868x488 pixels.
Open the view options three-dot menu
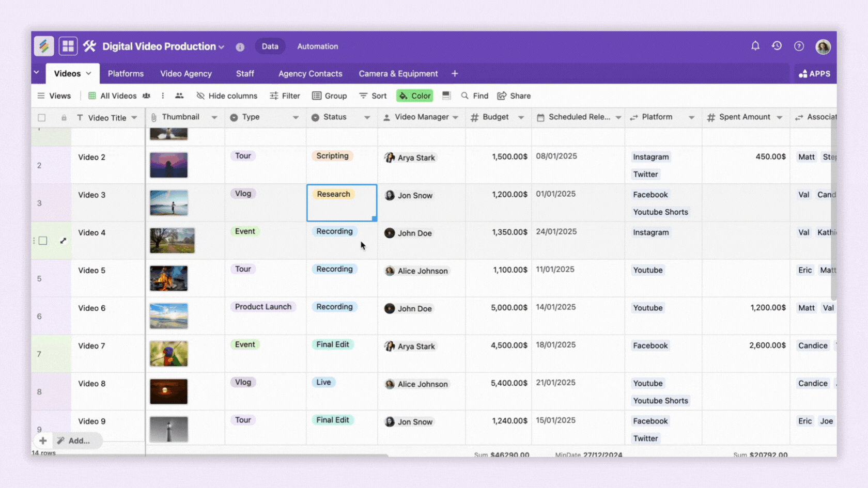(x=163, y=96)
